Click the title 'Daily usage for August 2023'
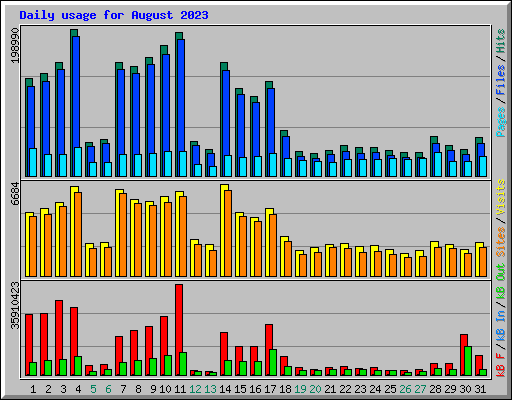This screenshot has height=400, width=512. [114, 15]
